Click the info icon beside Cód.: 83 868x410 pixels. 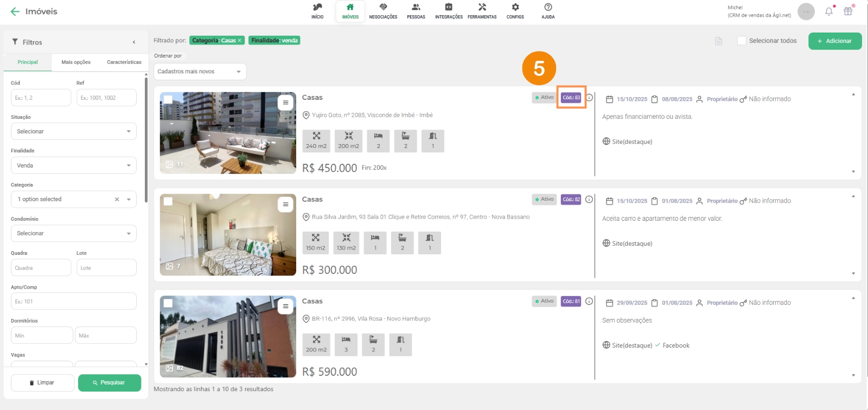[589, 98]
